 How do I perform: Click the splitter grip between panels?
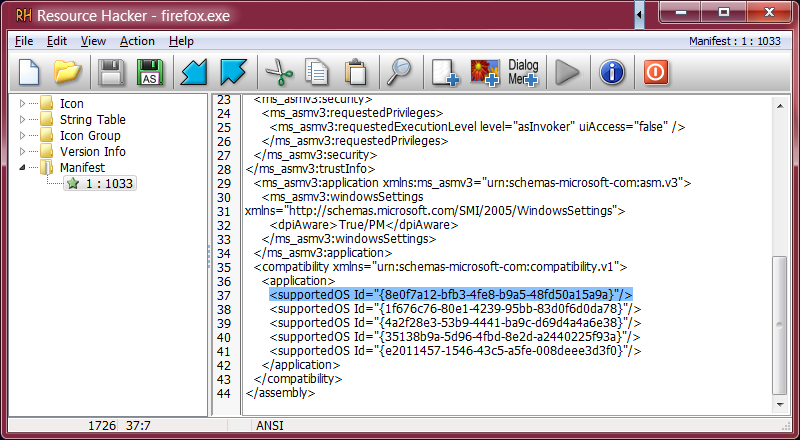tap(209, 256)
